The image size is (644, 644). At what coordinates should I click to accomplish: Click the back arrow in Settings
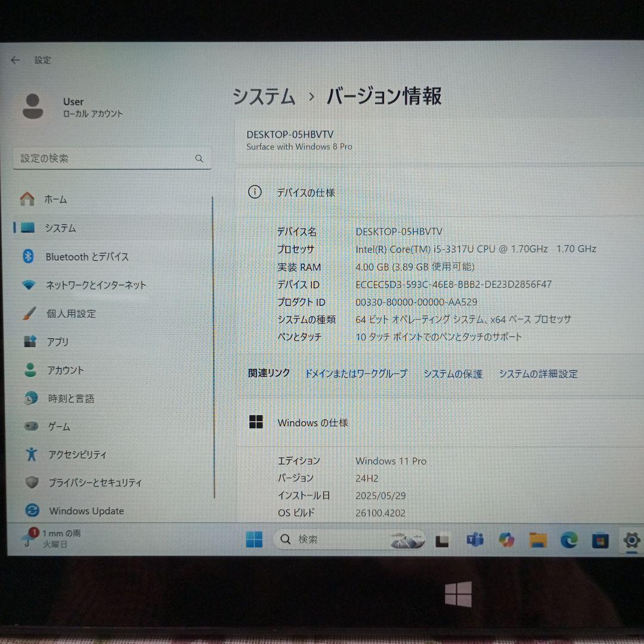tap(16, 60)
